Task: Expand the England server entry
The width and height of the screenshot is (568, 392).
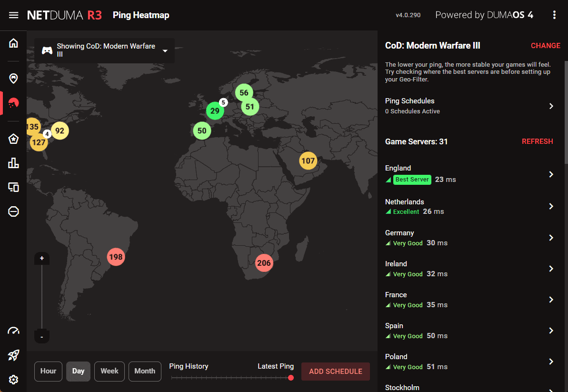Action: click(x=551, y=174)
